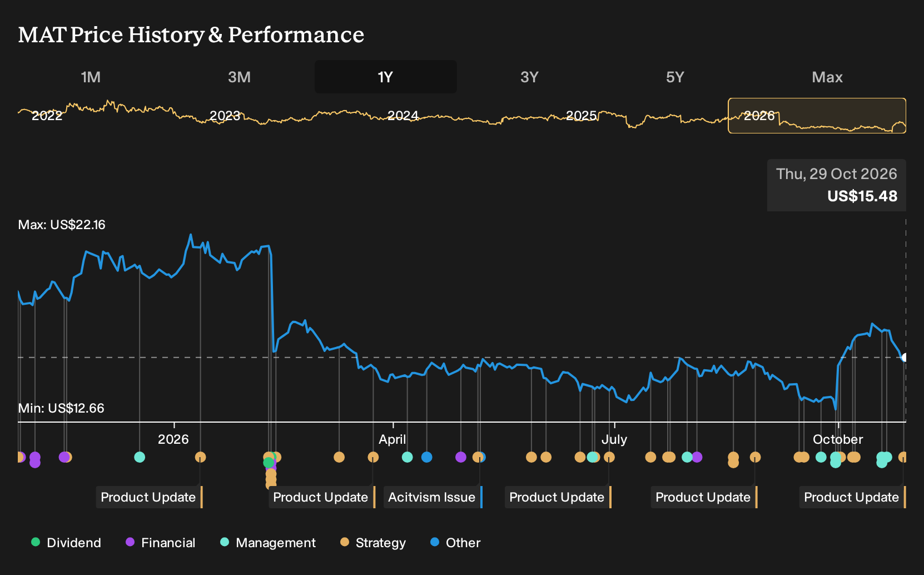Image resolution: width=924 pixels, height=575 pixels.
Task: Open the 3Y time range tab
Action: point(529,77)
